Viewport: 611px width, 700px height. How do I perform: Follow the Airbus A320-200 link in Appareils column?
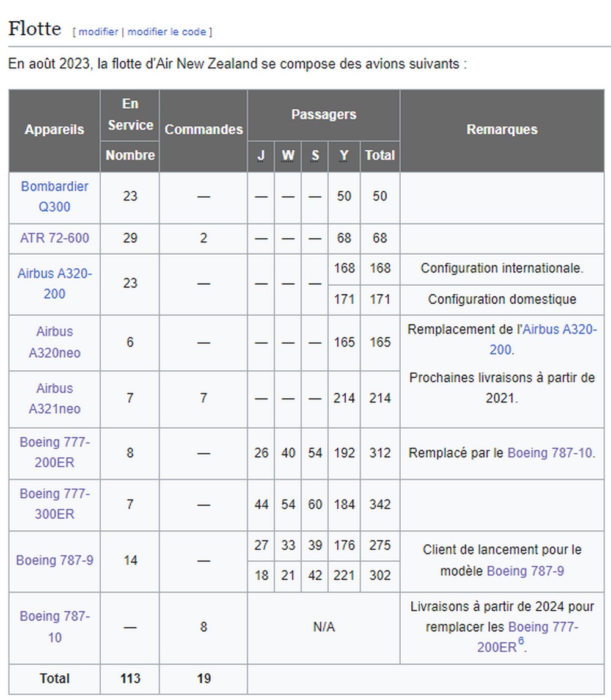point(54,283)
